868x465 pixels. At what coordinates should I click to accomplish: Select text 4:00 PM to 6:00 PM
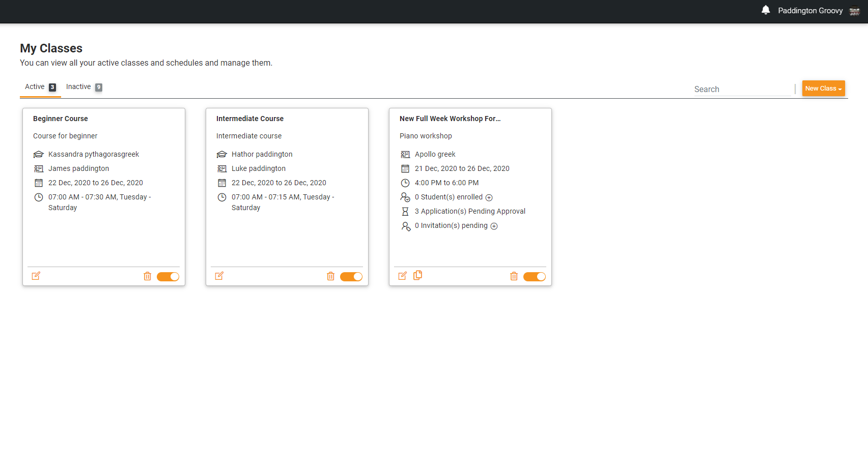(x=446, y=183)
